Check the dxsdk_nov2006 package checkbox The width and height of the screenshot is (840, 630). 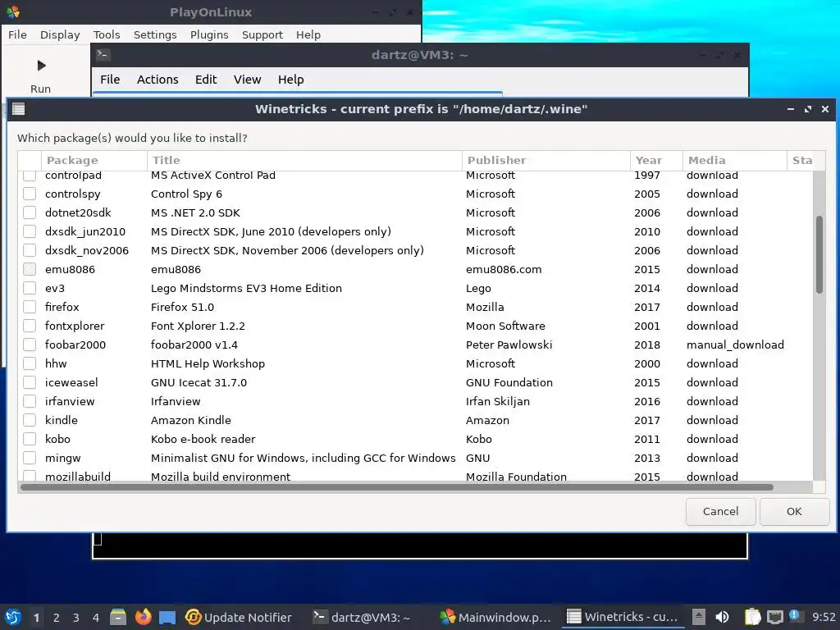[30, 250]
